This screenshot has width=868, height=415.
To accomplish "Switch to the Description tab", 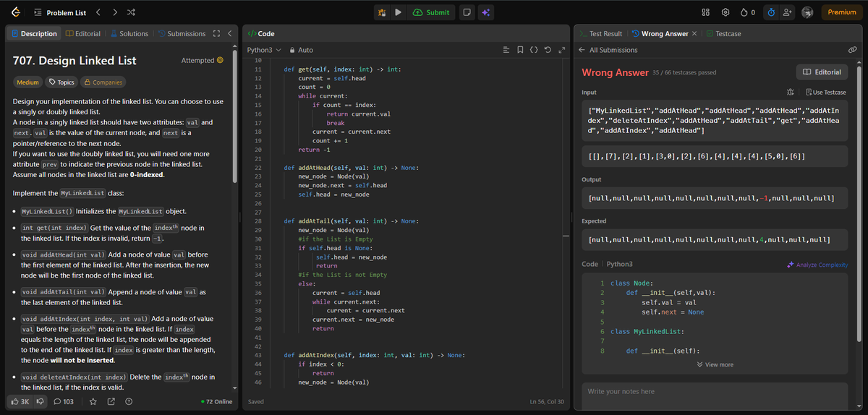I will tap(34, 34).
